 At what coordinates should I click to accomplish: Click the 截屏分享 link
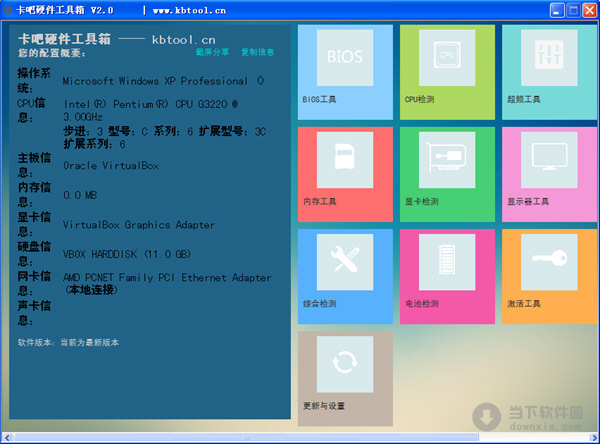(212, 52)
